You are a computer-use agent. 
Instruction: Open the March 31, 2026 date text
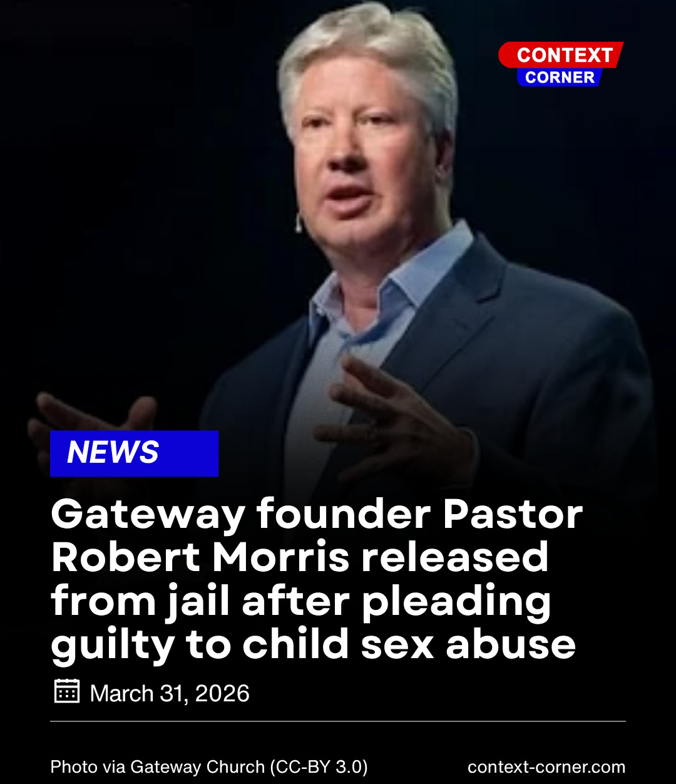point(170,693)
